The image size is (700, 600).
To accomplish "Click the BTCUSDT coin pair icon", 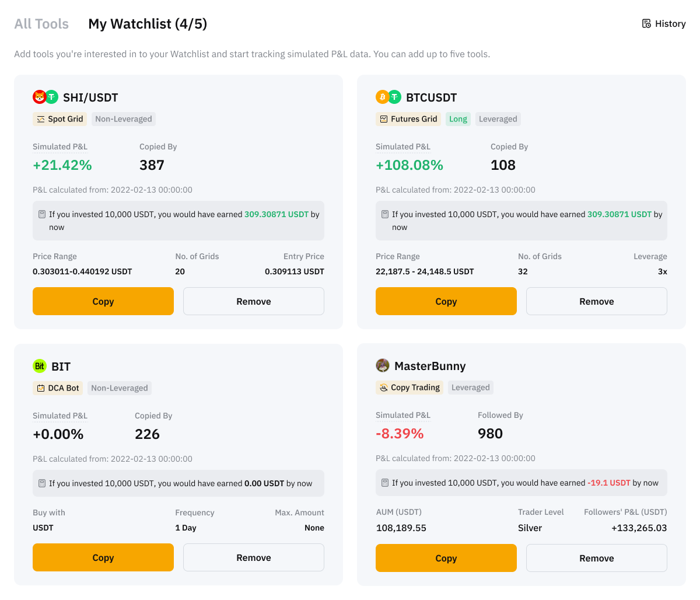I will (x=388, y=97).
